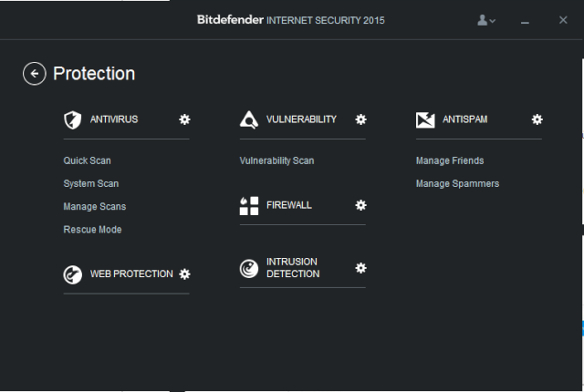
Task: Go back using the arrow beside Protection
Action: coord(35,74)
